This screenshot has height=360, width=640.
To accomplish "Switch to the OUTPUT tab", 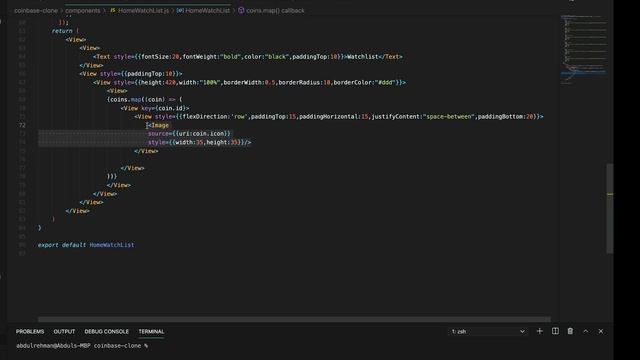I will coord(64,331).
